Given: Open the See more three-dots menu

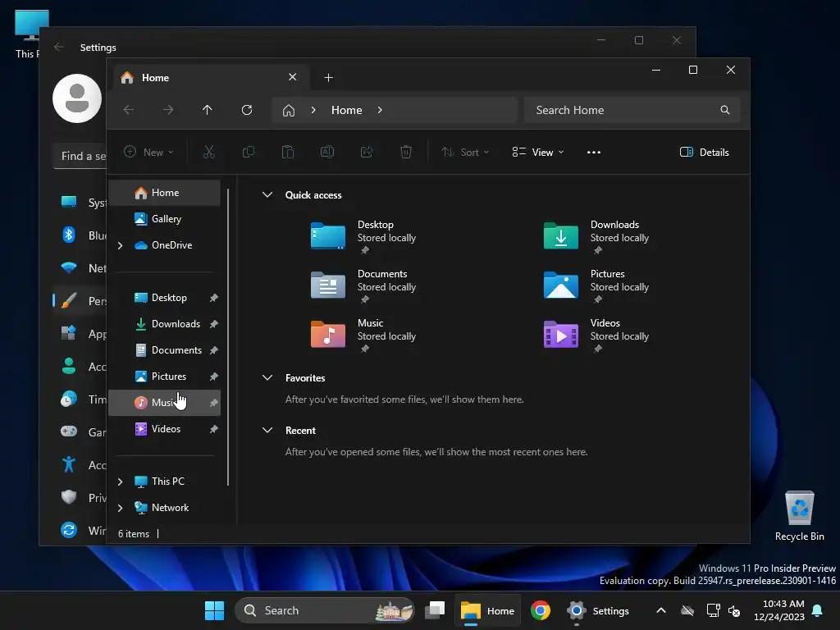Looking at the screenshot, I should coord(594,152).
